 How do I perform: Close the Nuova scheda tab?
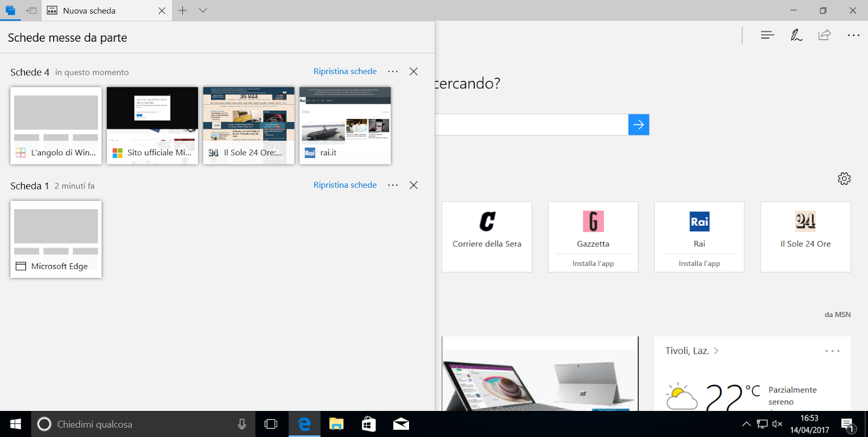162,11
